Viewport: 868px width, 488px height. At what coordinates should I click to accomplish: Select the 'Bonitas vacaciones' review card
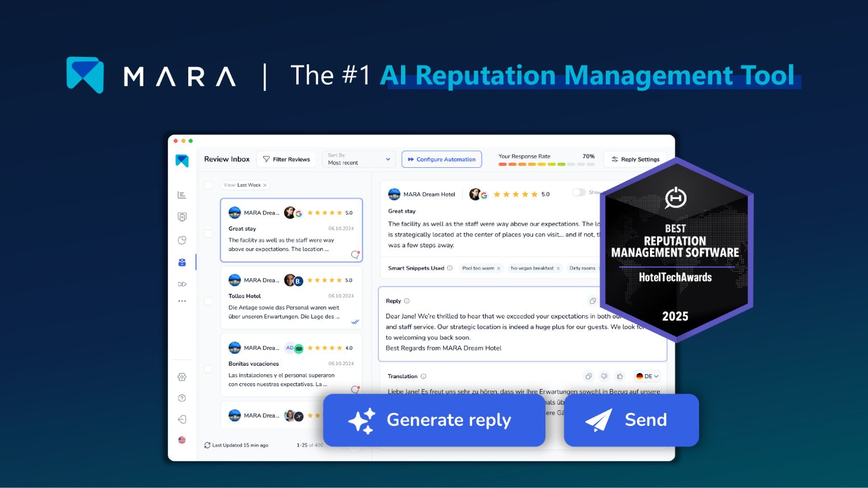point(291,365)
